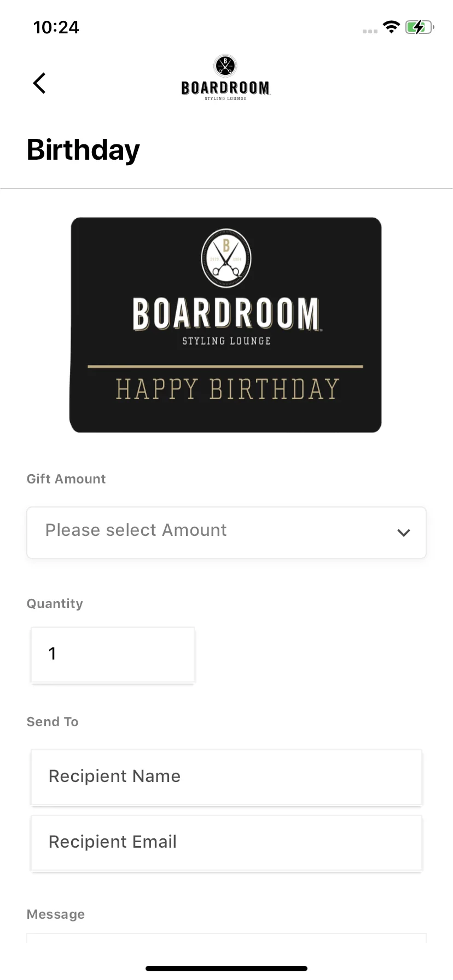Tap the Send To label
The image size is (453, 980).
pos(53,722)
